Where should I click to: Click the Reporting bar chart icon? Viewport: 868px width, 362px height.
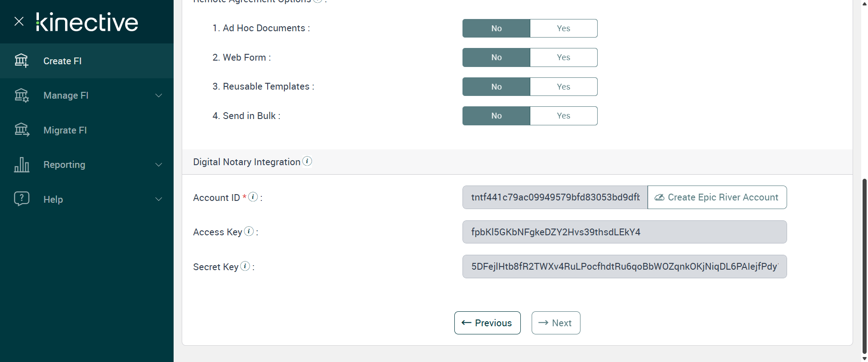21,165
